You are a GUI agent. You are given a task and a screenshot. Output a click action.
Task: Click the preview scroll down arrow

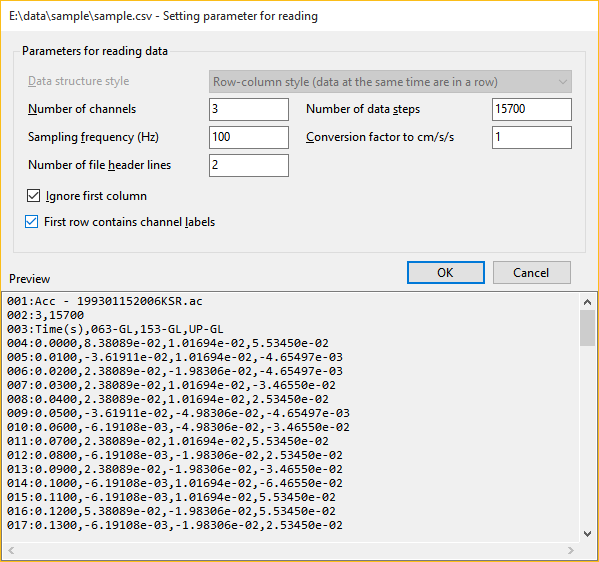point(588,533)
